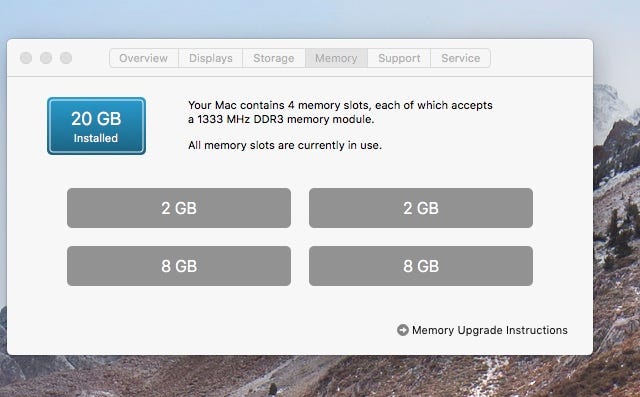Click the arrow icon beside Memory Upgrade Instructions
This screenshot has height=397, width=640.
click(x=402, y=330)
